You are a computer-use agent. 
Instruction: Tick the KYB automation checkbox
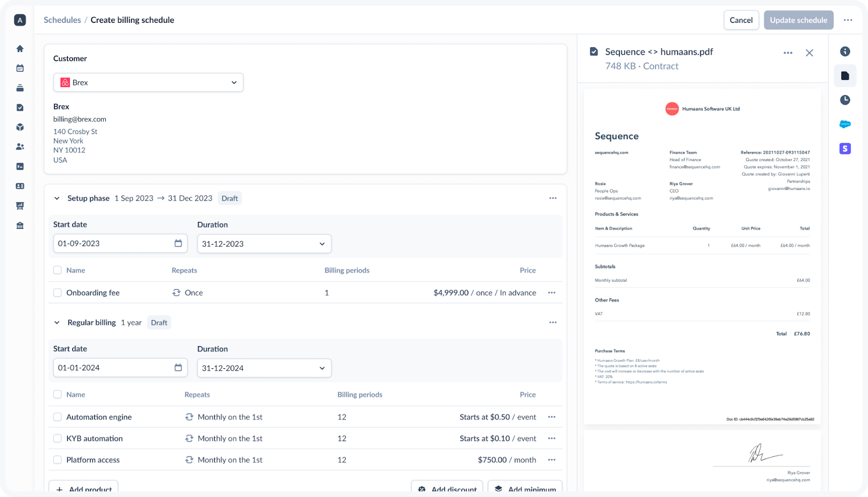tap(58, 438)
